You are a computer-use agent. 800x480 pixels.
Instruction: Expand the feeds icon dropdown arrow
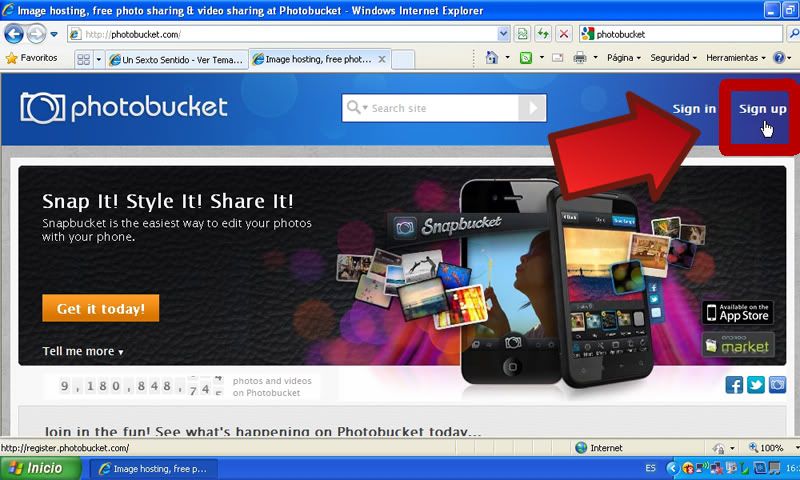541,58
